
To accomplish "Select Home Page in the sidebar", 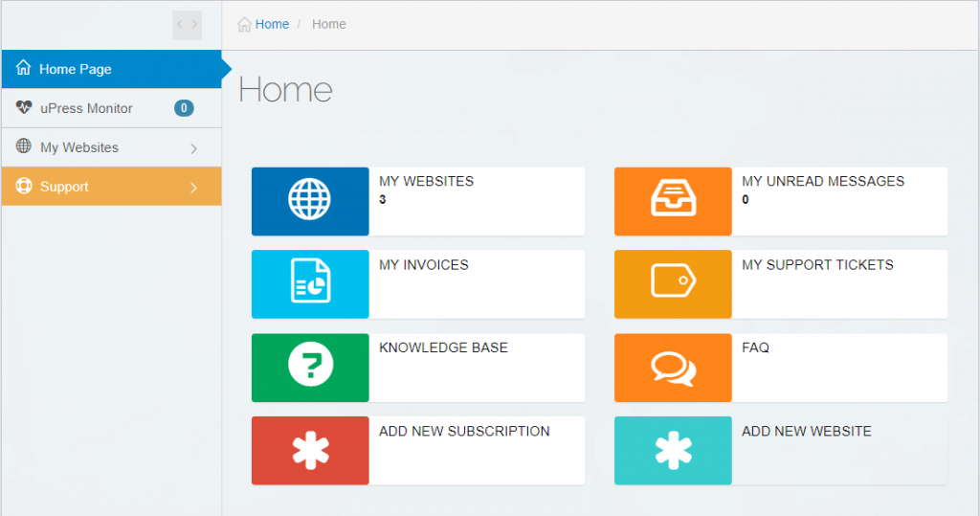I will click(x=111, y=69).
